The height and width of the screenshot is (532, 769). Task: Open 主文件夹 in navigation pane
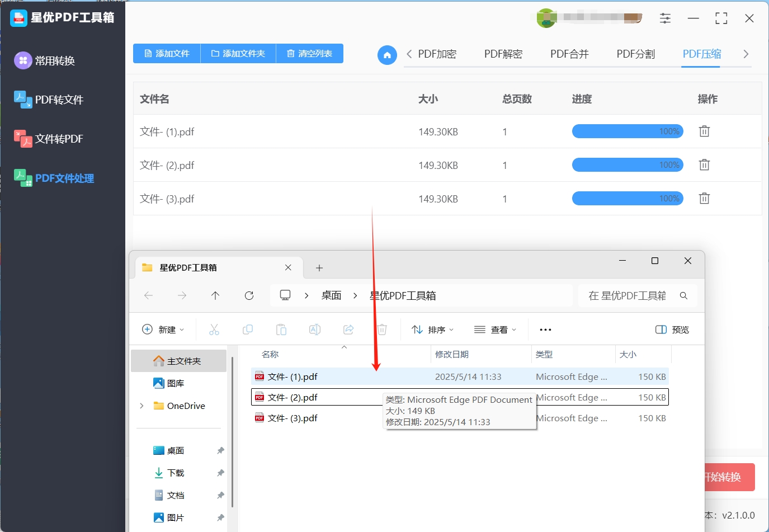click(x=179, y=361)
